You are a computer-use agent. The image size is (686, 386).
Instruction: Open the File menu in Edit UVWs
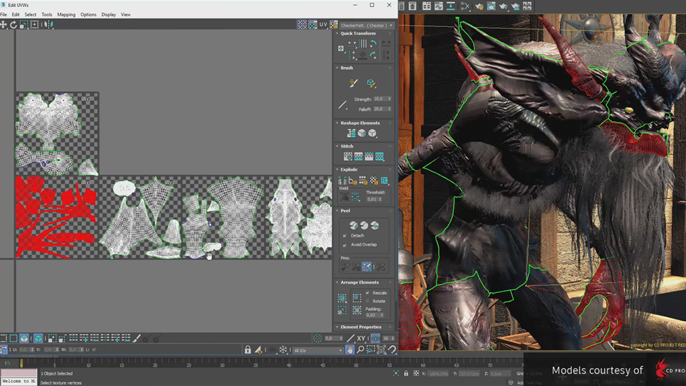pyautogui.click(x=4, y=14)
